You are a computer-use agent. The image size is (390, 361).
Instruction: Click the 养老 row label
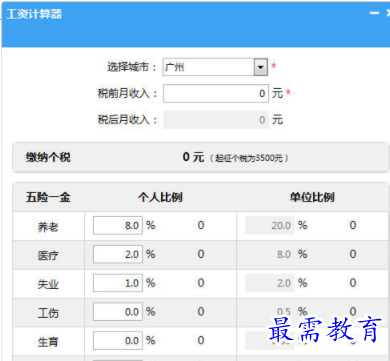tap(48, 227)
